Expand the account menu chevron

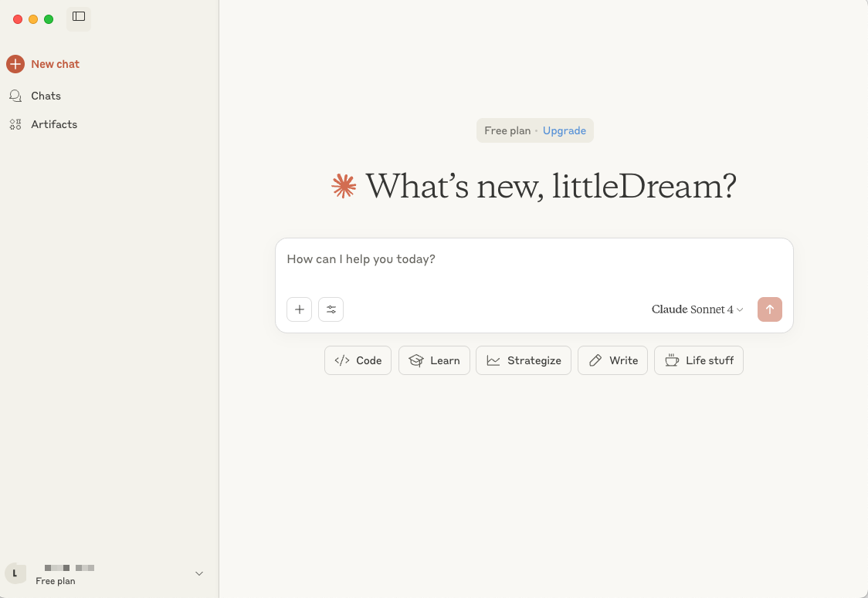click(199, 573)
